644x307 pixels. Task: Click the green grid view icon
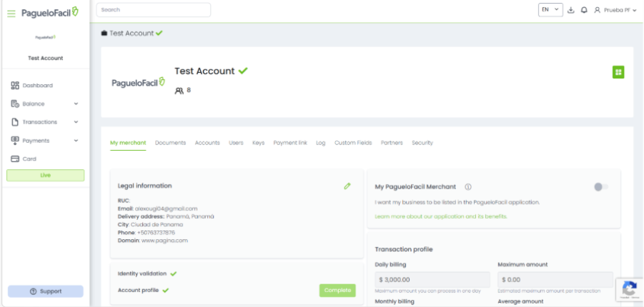tap(618, 71)
